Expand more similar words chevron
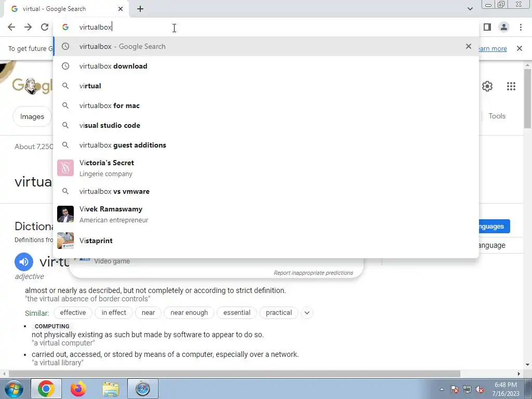This screenshot has height=399, width=532. [x=307, y=313]
